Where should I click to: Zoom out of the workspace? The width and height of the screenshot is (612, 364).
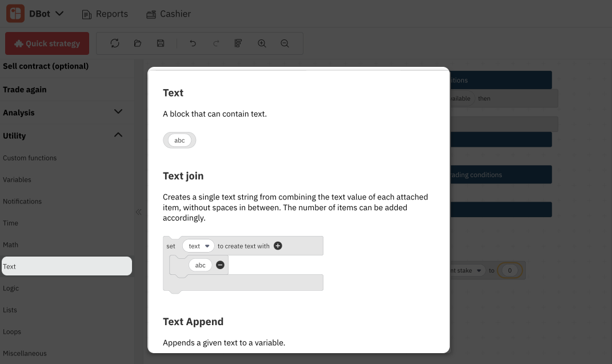(285, 43)
